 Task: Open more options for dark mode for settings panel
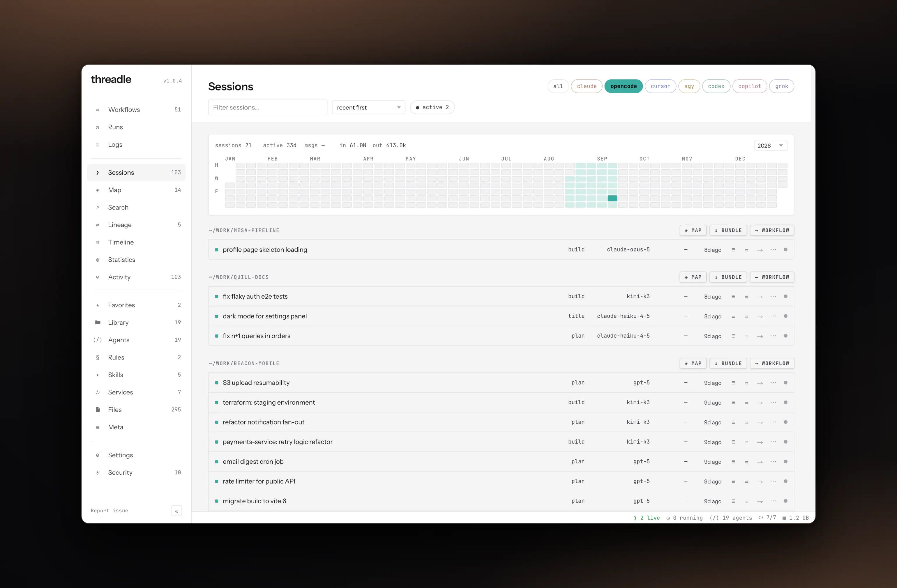point(773,316)
